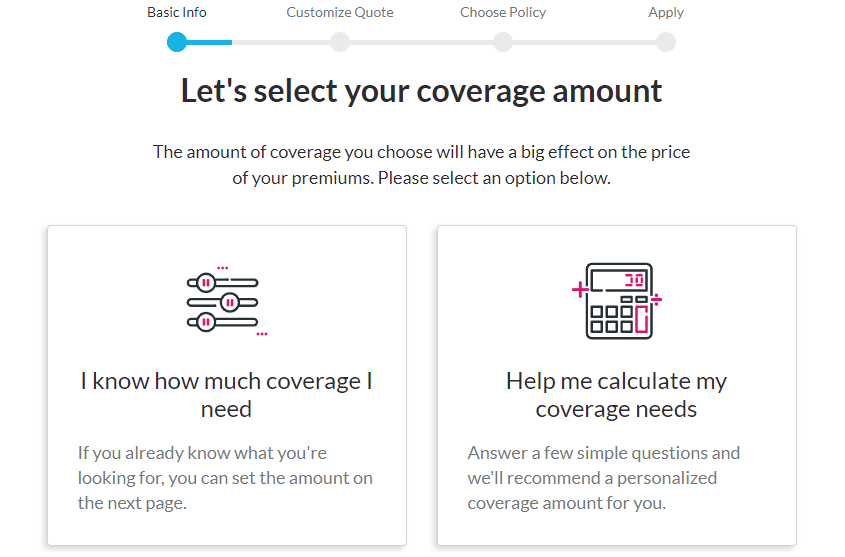
Task: Click the premiums explanation paragraph
Action: [x=421, y=165]
